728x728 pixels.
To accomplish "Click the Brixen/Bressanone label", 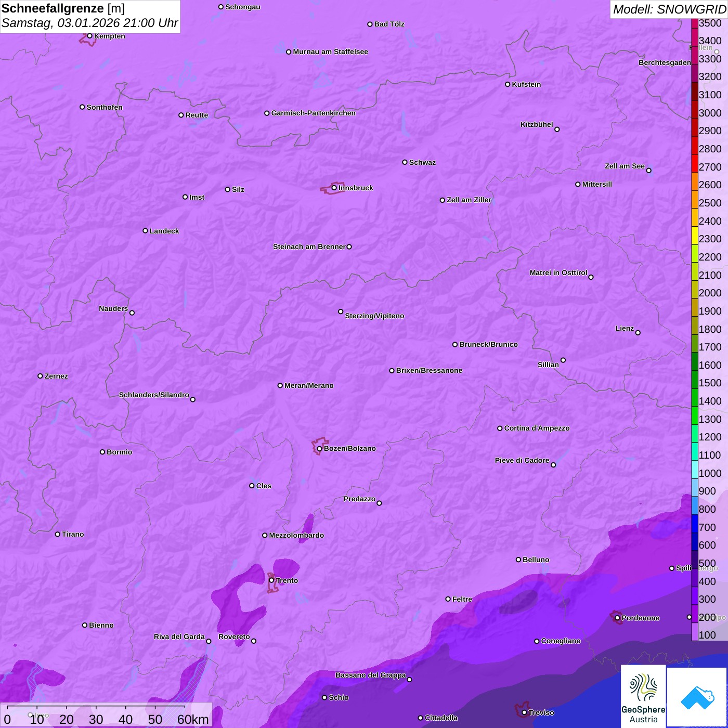I will pos(429,370).
